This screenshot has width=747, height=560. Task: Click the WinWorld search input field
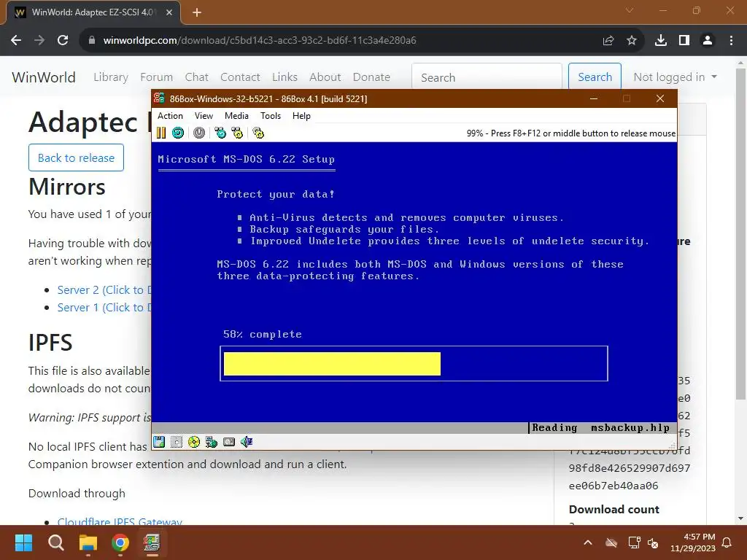click(x=487, y=77)
